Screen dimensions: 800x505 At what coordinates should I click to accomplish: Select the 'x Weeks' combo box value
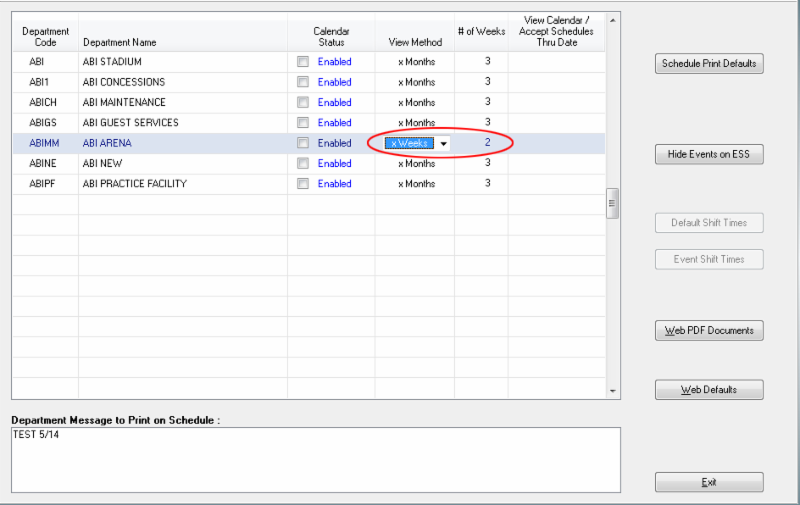pos(409,143)
